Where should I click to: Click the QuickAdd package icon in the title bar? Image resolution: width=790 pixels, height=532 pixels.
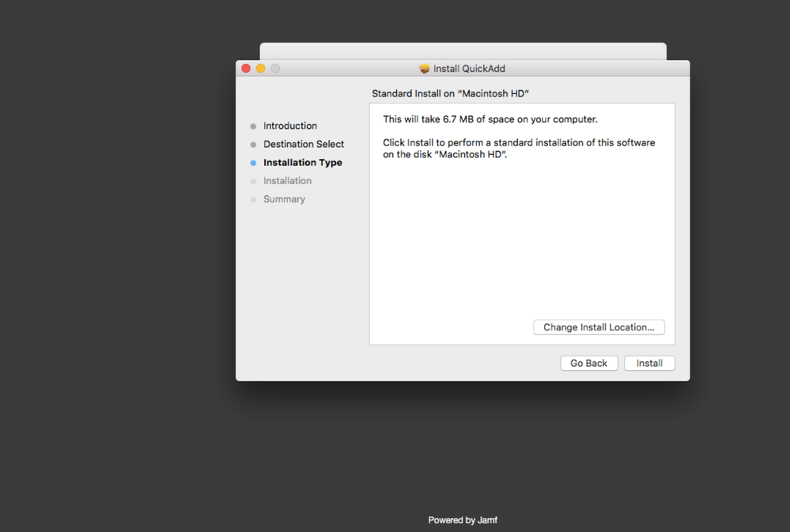point(424,69)
